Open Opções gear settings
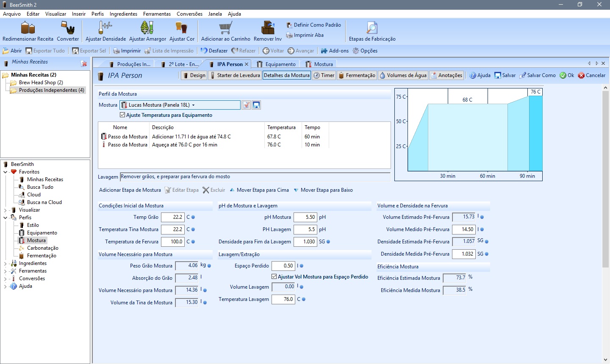 coord(365,51)
